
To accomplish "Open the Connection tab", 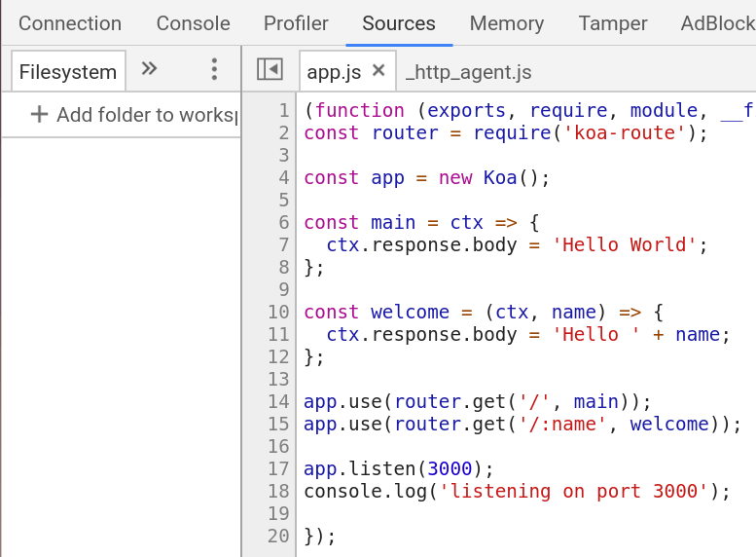I will [70, 23].
